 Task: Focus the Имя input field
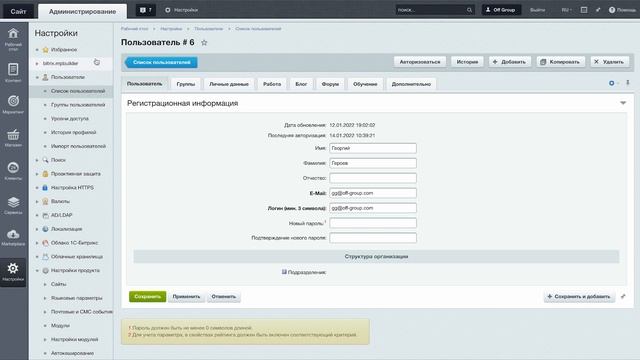(373, 148)
